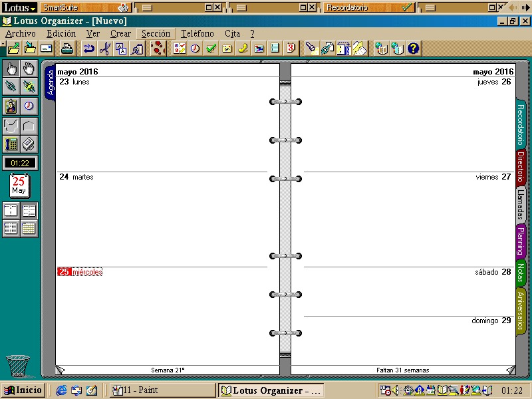Turn to previous page with bottom-left corner arrow
Screen dimensions: 532x399
60,370
